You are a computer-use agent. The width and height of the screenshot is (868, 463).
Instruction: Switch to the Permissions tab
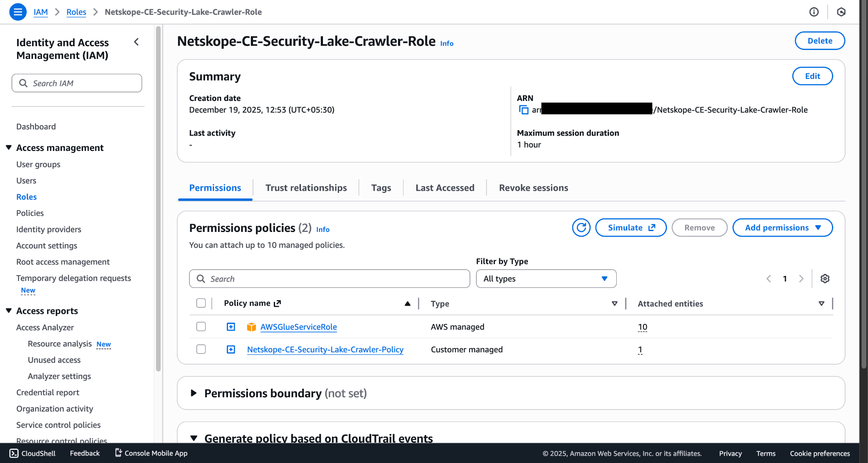click(x=215, y=188)
